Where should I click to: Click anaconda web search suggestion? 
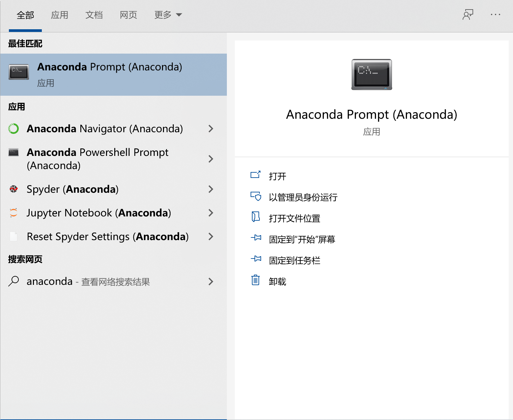pos(88,282)
